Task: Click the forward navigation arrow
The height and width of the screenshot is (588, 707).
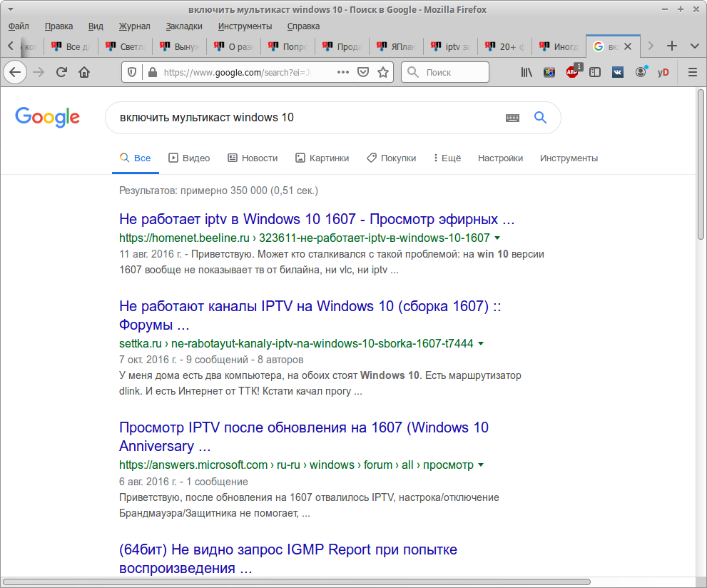Action: (x=39, y=72)
